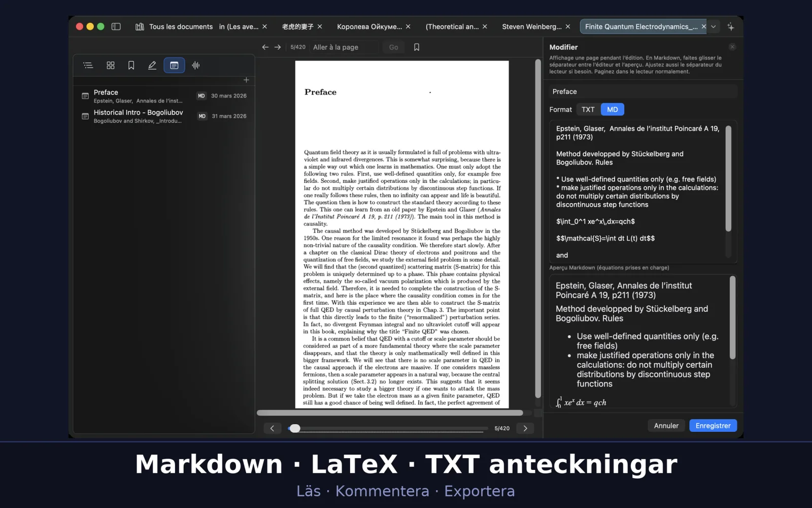The width and height of the screenshot is (812, 508).
Task: Switch to thumbnails grid view
Action: (x=111, y=65)
